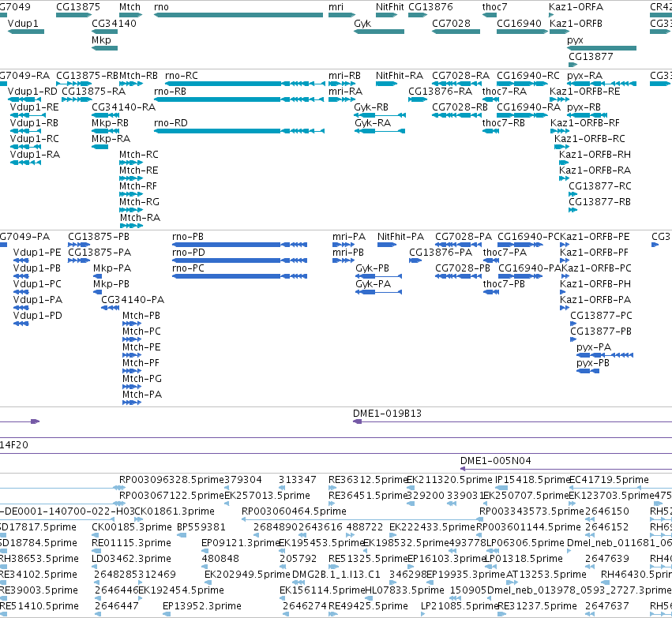Click the mri-RA transcript label
Screen dimensions: 672x618
[x=345, y=92]
